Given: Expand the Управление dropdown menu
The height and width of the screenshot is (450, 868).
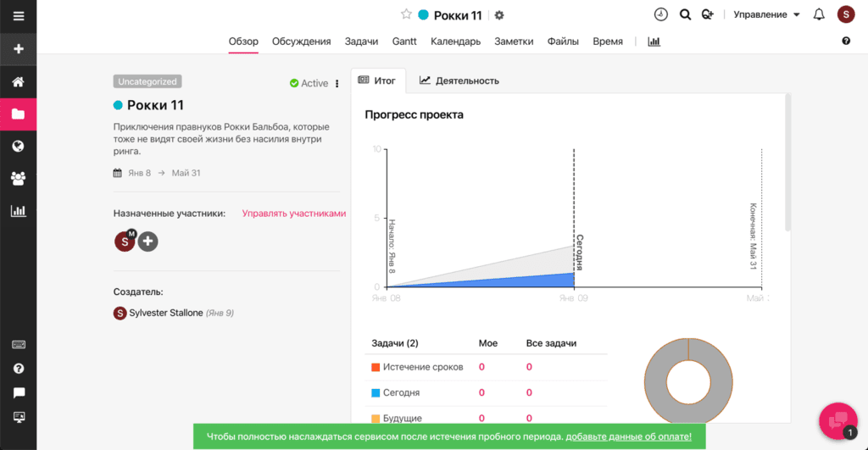Looking at the screenshot, I should (x=766, y=14).
